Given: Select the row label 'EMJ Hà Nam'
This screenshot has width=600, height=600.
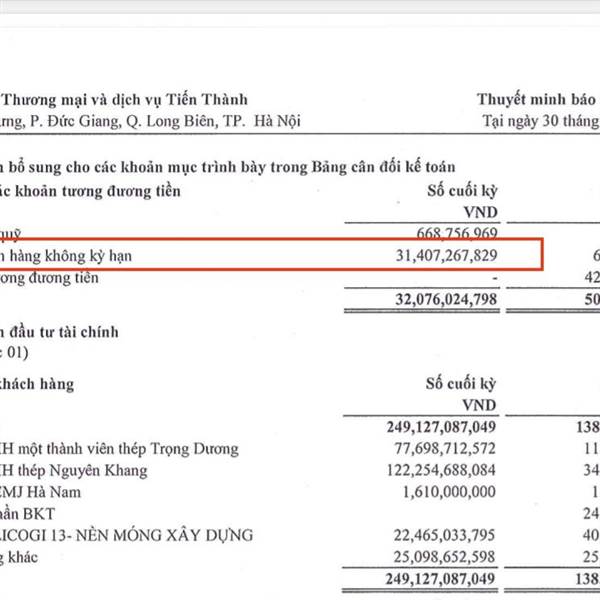Looking at the screenshot, I should tap(40, 492).
